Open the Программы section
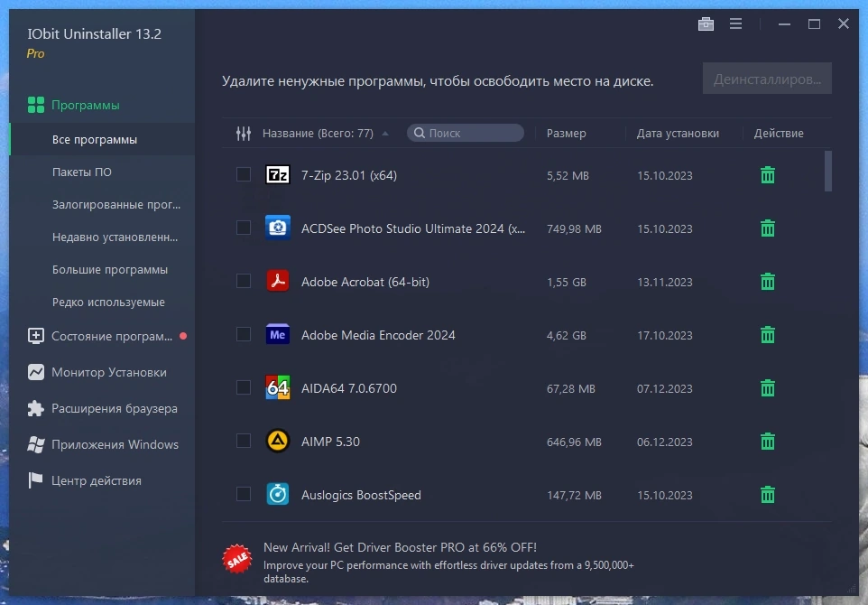Image resolution: width=868 pixels, height=605 pixels. (x=102, y=106)
